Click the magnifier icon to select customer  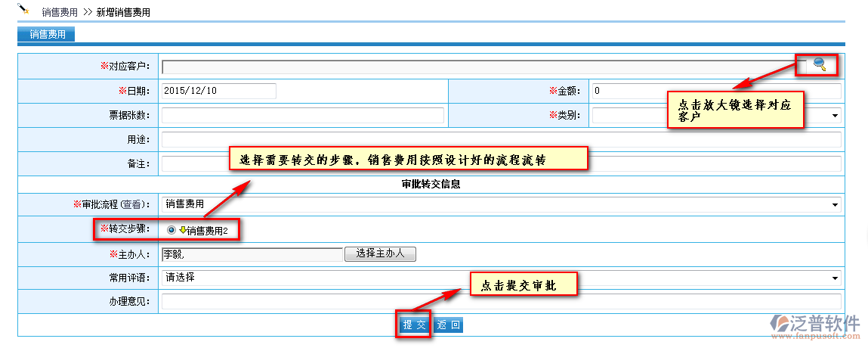point(820,65)
